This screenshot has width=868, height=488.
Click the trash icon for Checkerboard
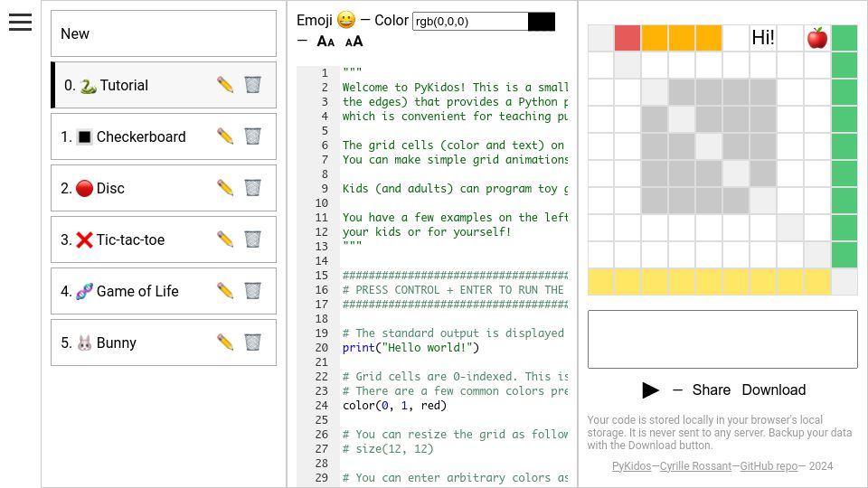[x=252, y=136]
